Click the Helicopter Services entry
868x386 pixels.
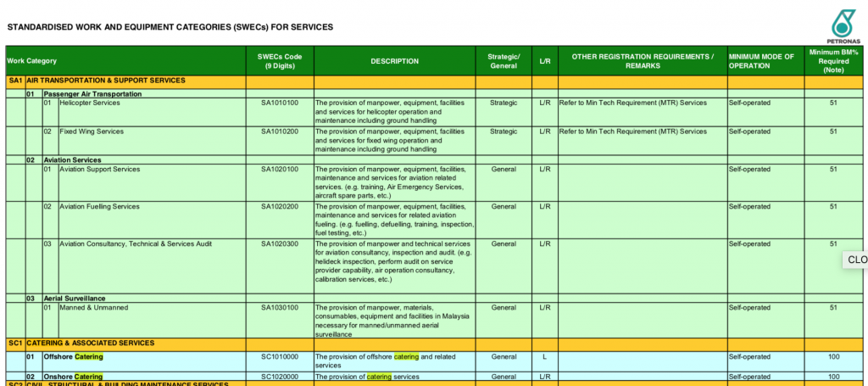90,103
